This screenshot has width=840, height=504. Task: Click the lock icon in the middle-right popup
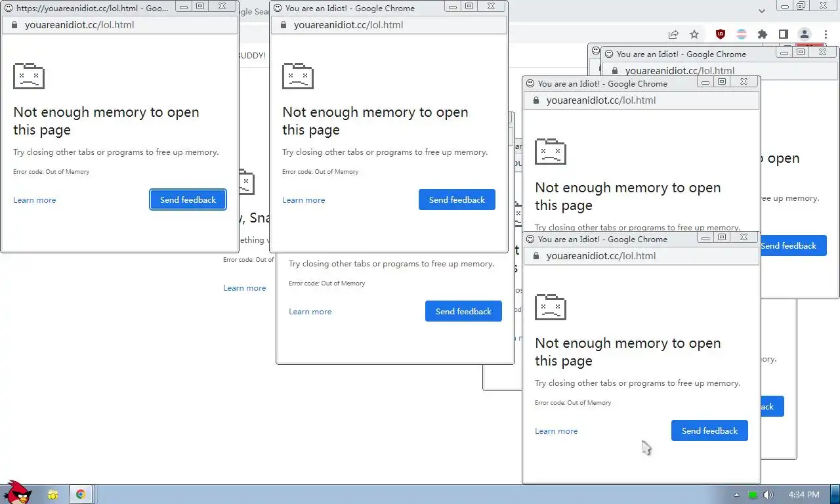coord(536,100)
